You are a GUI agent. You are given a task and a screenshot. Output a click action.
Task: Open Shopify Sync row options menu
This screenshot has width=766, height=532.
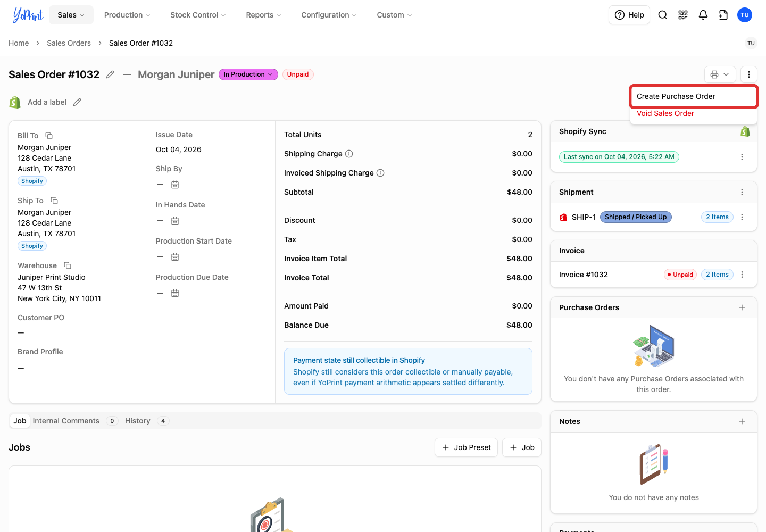(742, 157)
